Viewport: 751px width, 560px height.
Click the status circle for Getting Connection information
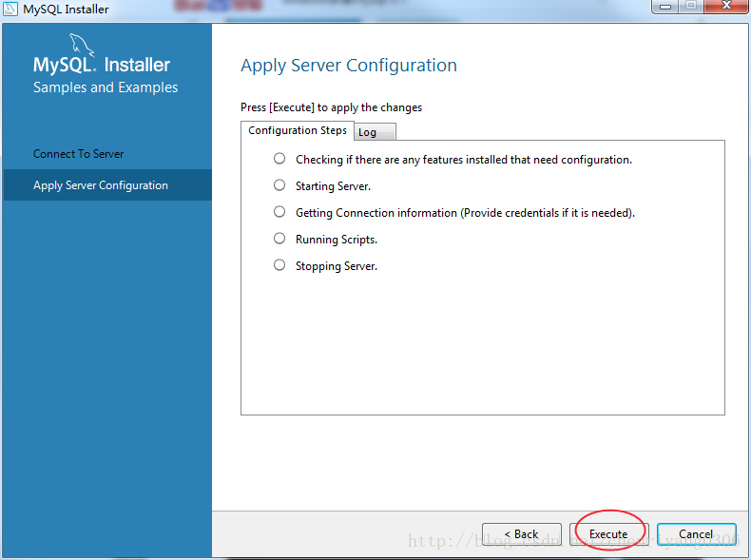(279, 212)
